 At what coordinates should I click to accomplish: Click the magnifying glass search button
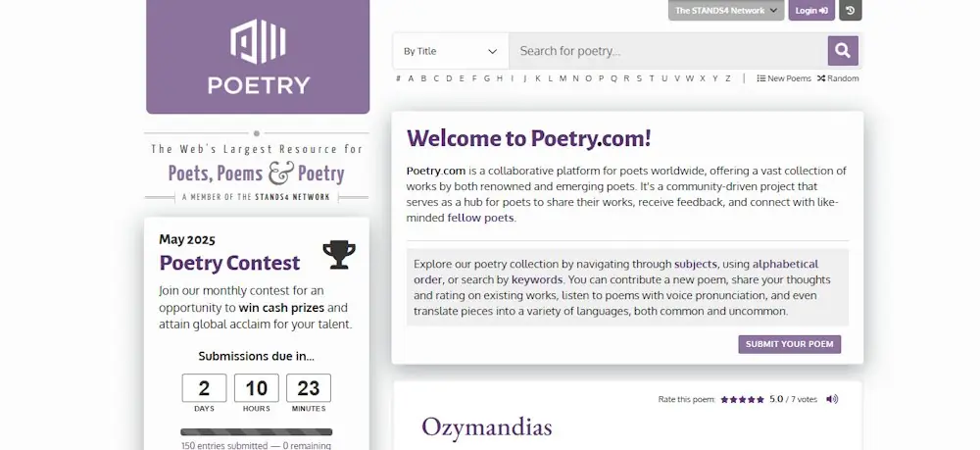[843, 51]
